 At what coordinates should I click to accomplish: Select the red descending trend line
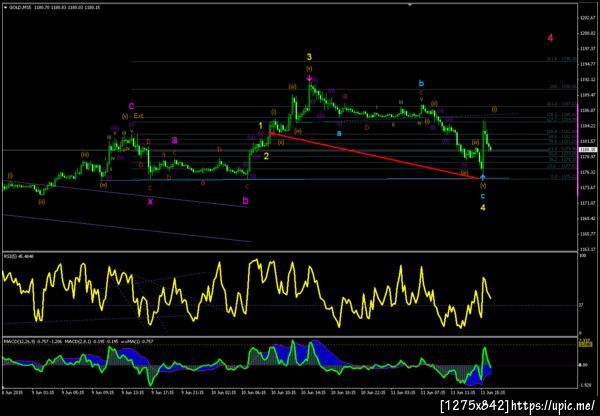pos(375,155)
